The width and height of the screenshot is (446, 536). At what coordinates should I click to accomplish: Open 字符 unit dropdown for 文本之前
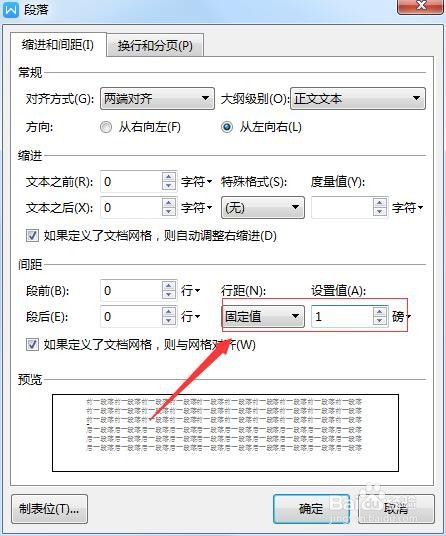[x=196, y=182]
